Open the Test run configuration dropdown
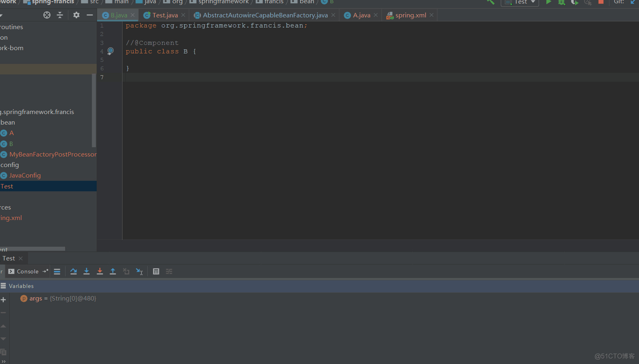 (520, 2)
